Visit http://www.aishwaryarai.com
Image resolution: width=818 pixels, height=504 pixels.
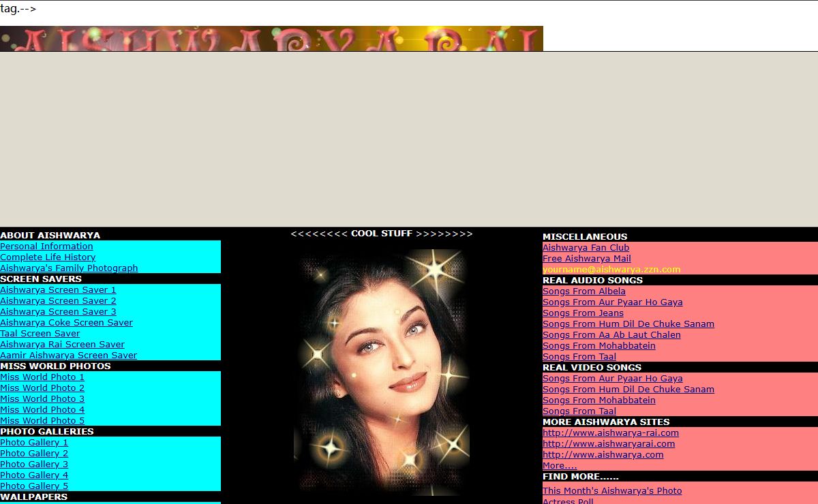click(609, 444)
